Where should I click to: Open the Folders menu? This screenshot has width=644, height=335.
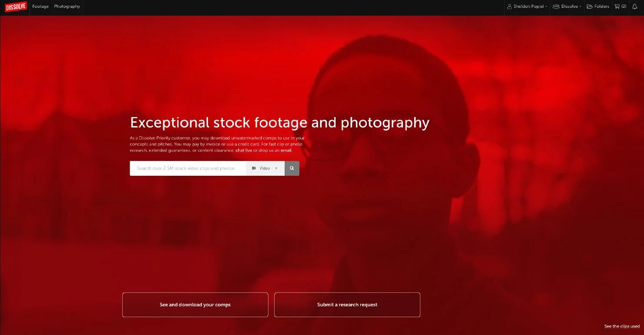pyautogui.click(x=598, y=7)
